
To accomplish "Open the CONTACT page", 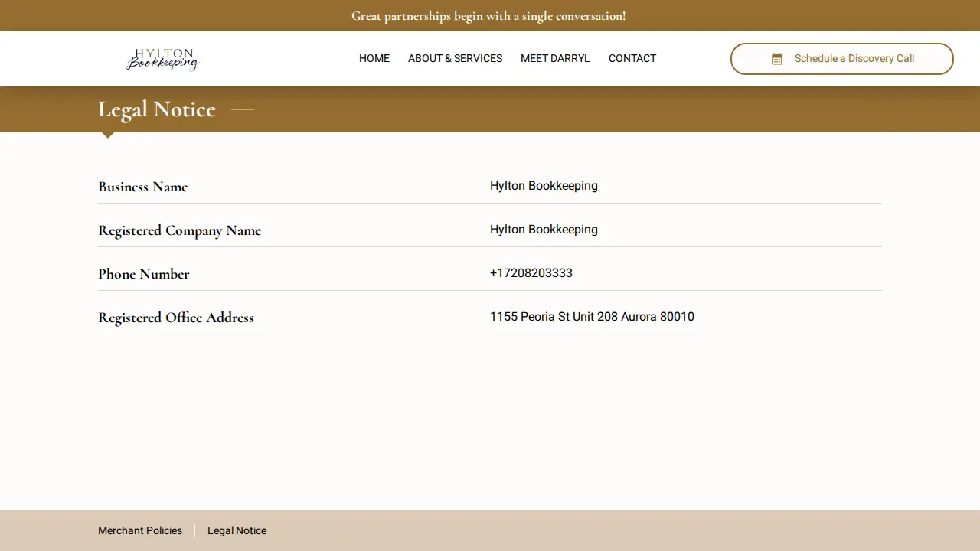I will tap(632, 58).
